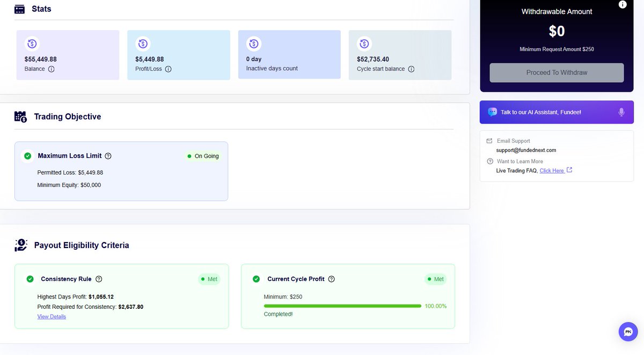Click the support@fundednext.com email address

click(526, 150)
